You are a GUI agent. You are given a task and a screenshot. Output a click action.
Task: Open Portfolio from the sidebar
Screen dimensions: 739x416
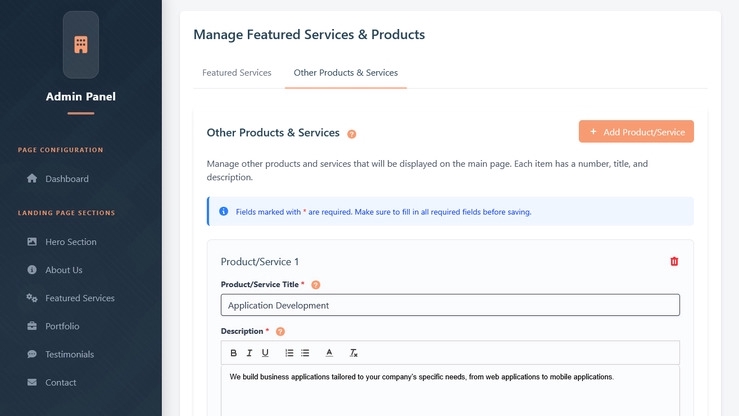[x=62, y=326]
